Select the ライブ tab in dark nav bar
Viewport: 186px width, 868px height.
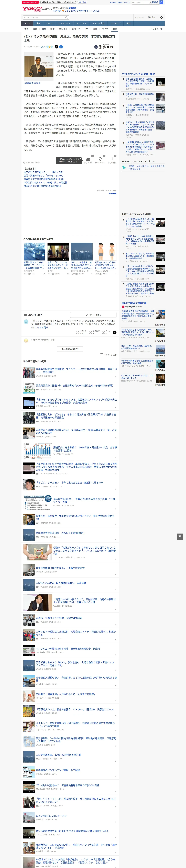point(49,24)
